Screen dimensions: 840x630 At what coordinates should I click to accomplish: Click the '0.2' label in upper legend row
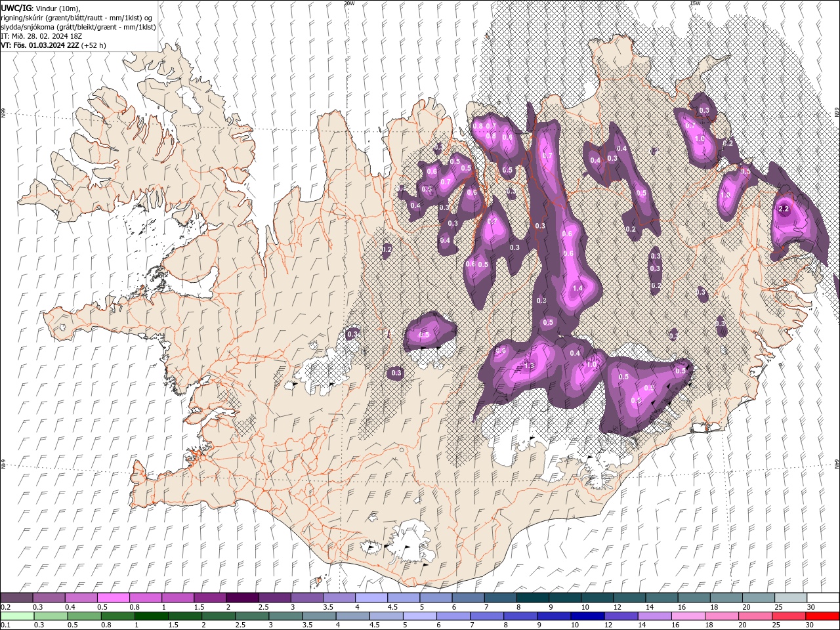pos(5,607)
